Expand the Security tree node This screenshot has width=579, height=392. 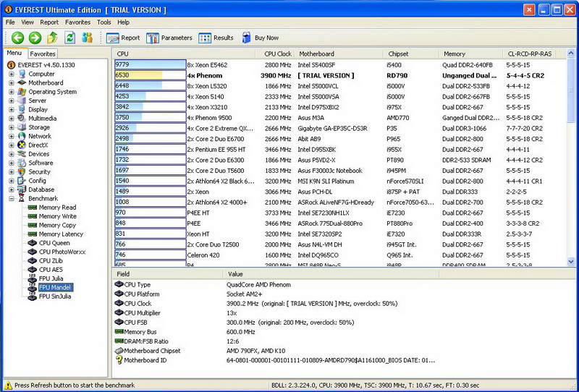point(12,171)
